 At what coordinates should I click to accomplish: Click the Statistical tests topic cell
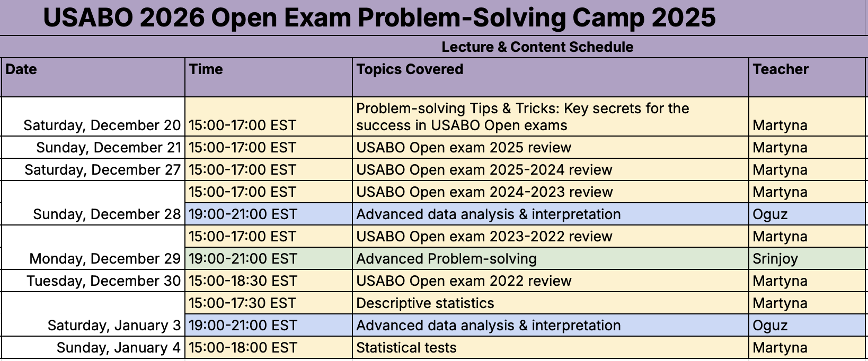click(550, 348)
